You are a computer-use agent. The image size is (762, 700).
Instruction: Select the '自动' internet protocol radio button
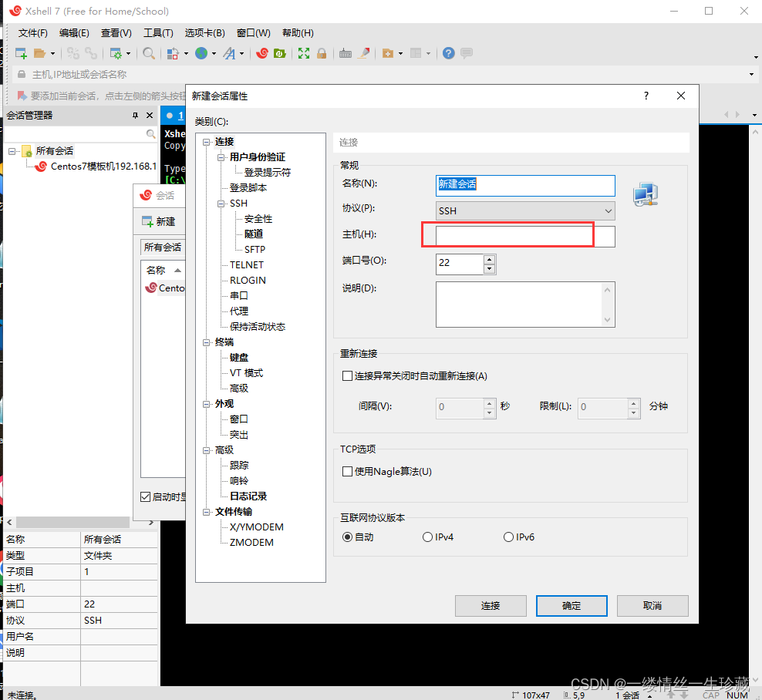tap(347, 537)
